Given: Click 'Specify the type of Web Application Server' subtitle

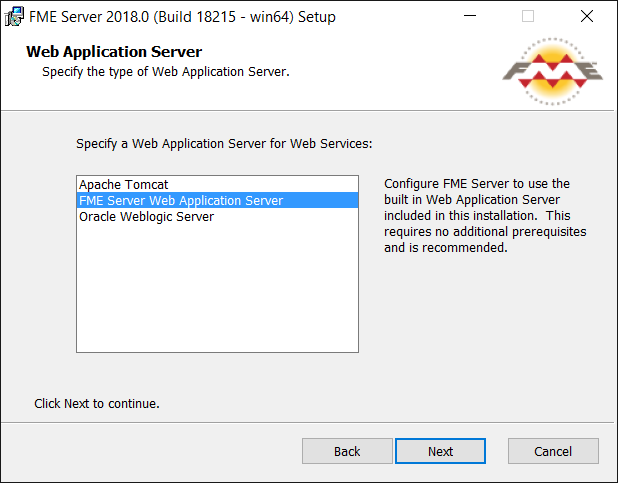Looking at the screenshot, I should [166, 72].
